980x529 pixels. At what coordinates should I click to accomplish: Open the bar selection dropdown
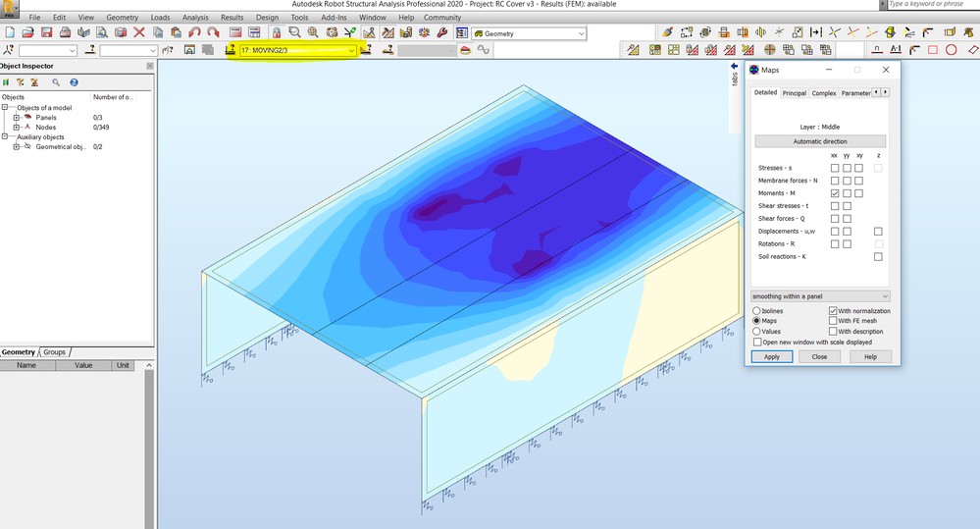(x=129, y=50)
